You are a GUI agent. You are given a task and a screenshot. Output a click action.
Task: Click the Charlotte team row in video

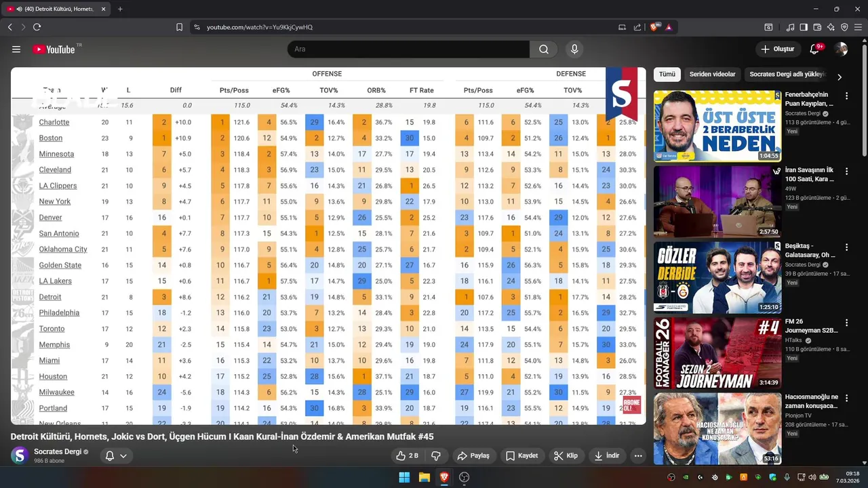328,122
